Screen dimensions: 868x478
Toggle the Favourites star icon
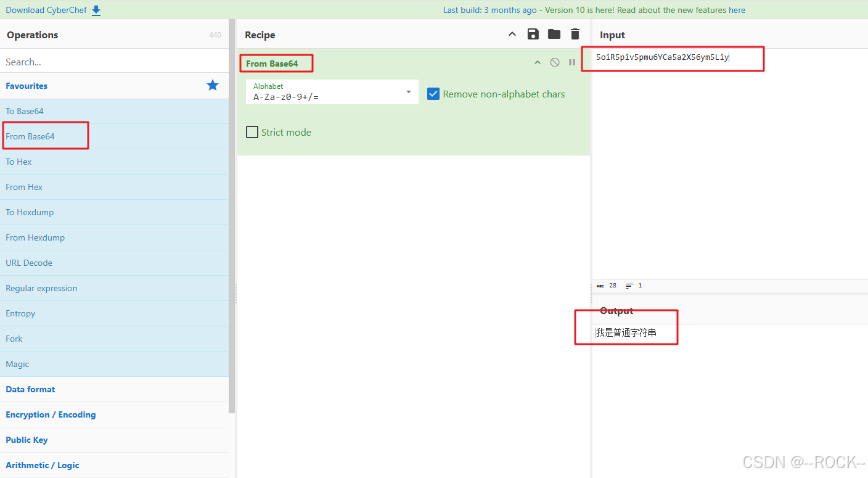(212, 85)
